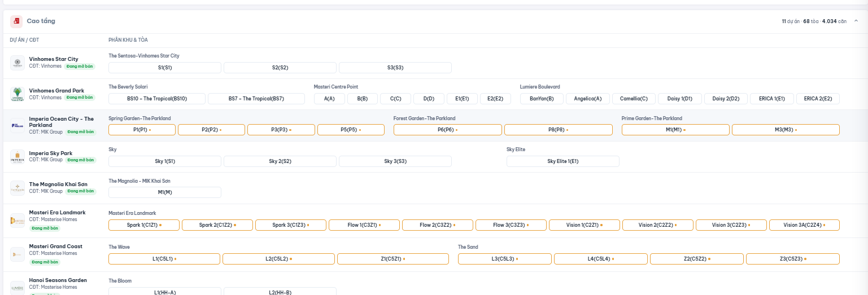
Task: Select Masteri Centre Point tower A(A)
Action: (329, 99)
